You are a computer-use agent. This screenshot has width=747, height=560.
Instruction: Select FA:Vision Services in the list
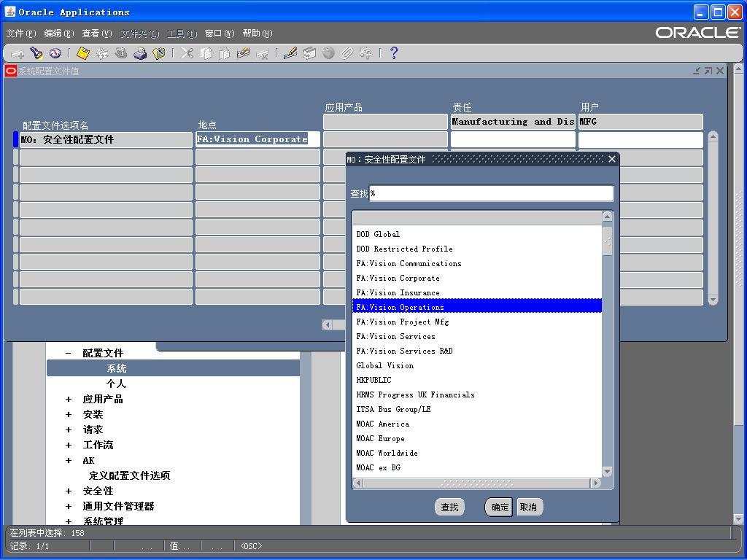point(395,336)
